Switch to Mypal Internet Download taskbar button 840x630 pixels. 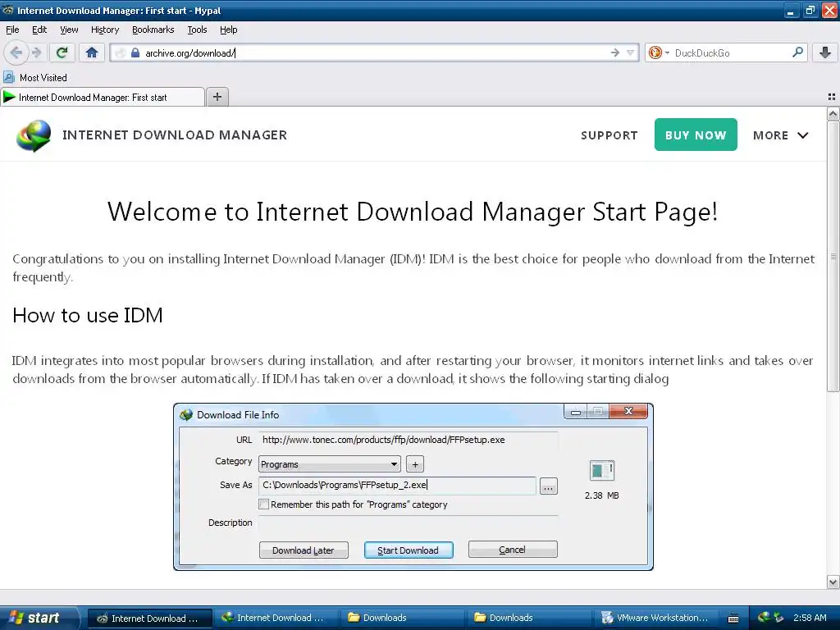(149, 619)
